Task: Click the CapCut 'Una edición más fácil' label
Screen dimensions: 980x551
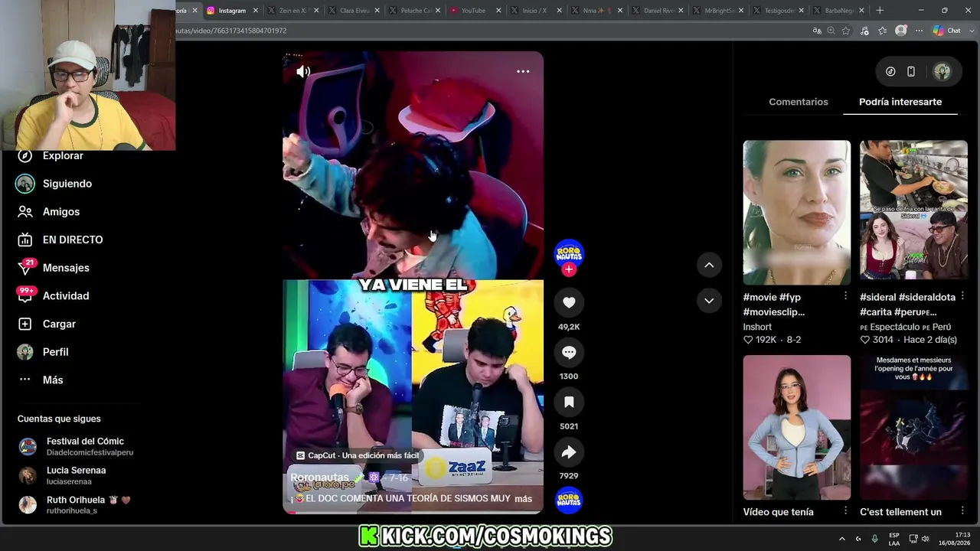Action: pyautogui.click(x=358, y=455)
